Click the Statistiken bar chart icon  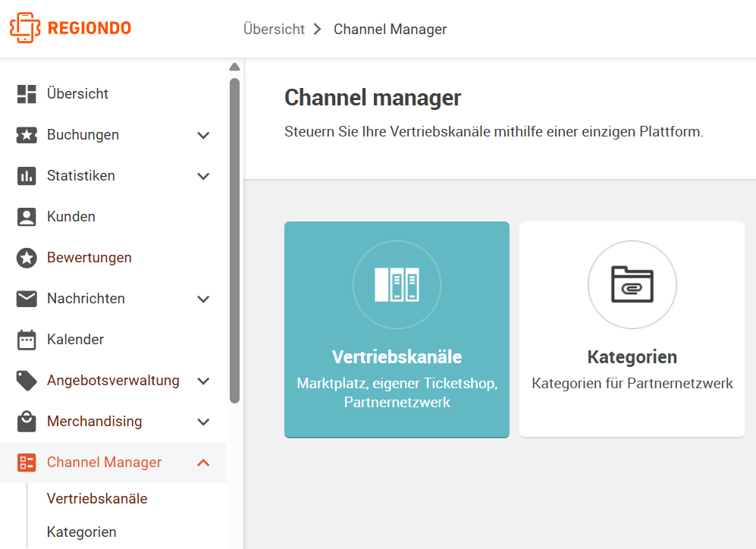point(27,176)
